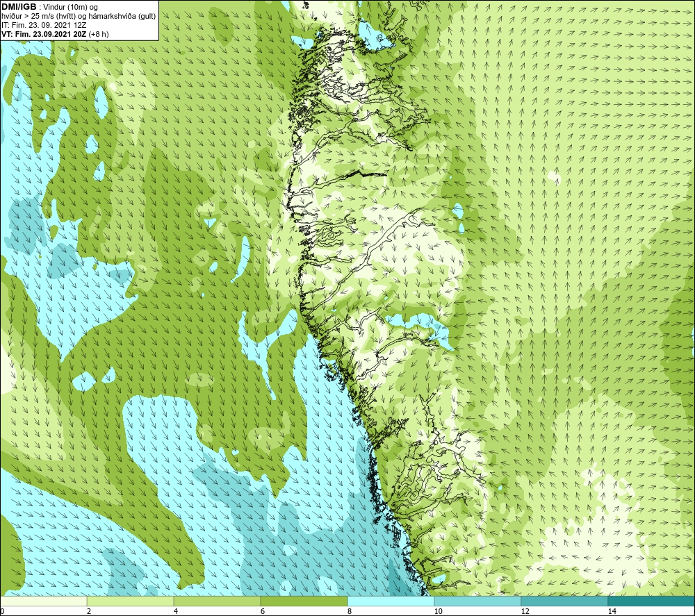Click the '8' label on the wind scale
This screenshot has width=695, height=616.
(x=350, y=612)
